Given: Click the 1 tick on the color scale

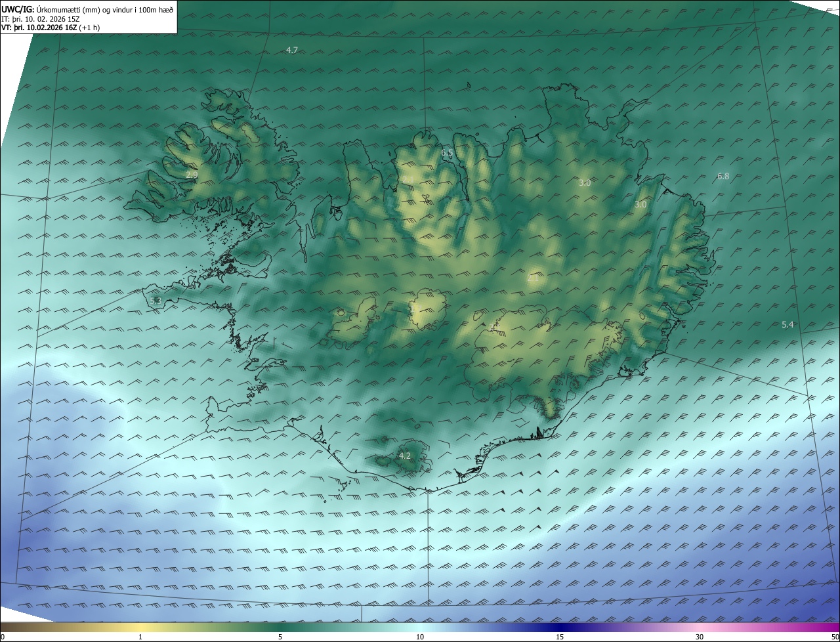Looking at the screenshot, I should coord(140,637).
